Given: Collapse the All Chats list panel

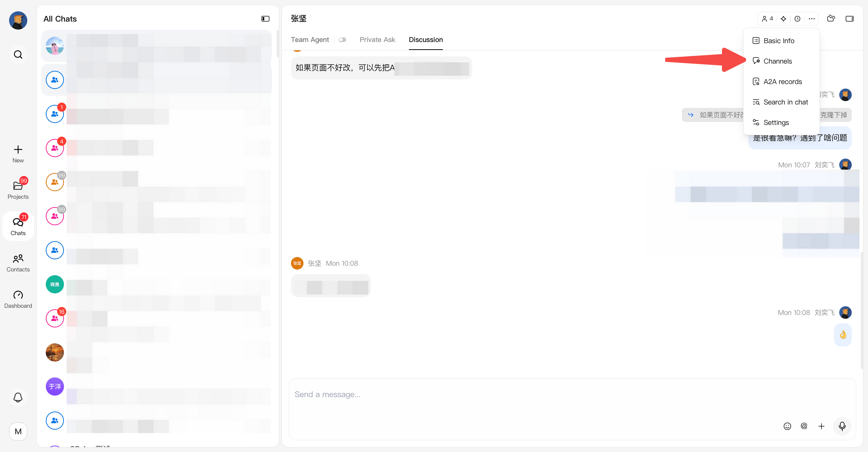Looking at the screenshot, I should 265,19.
